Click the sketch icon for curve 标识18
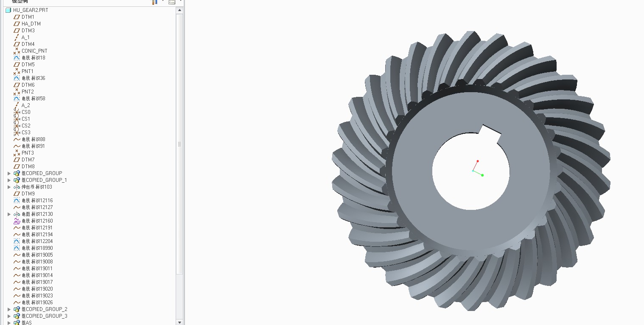Viewport: 644px width, 325px height. [17, 58]
